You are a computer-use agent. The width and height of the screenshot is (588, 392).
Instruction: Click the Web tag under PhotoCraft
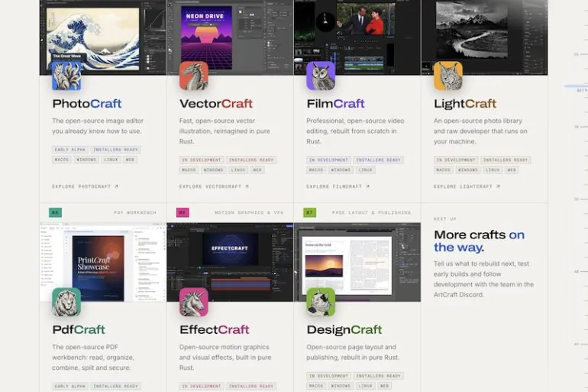pos(130,160)
